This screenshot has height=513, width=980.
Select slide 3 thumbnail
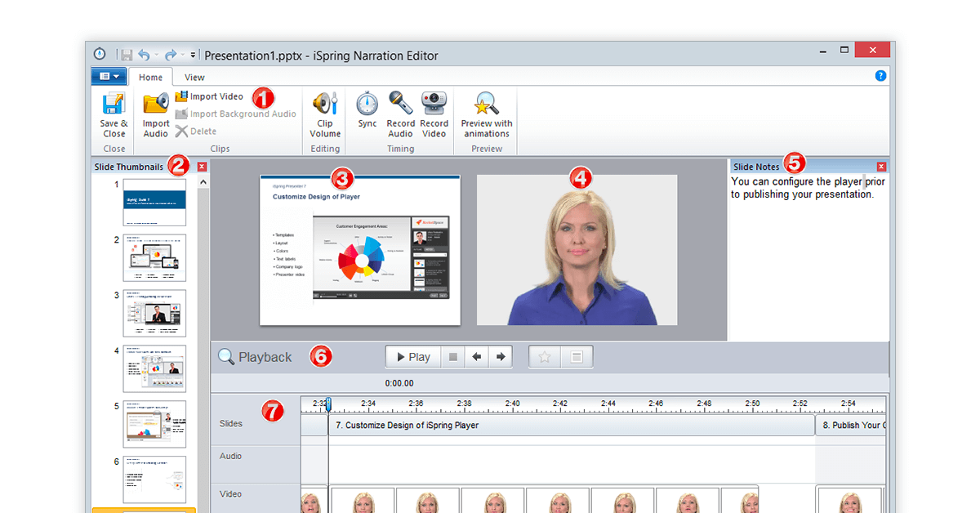(154, 314)
